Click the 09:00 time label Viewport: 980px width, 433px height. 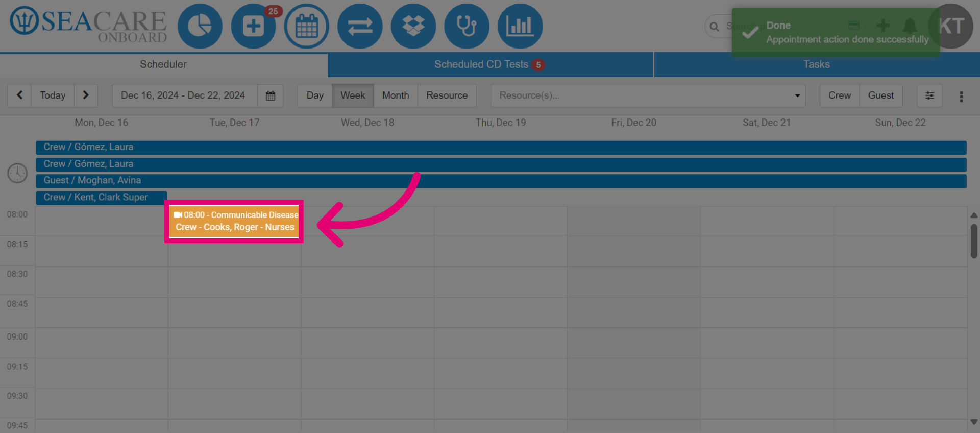click(x=17, y=337)
